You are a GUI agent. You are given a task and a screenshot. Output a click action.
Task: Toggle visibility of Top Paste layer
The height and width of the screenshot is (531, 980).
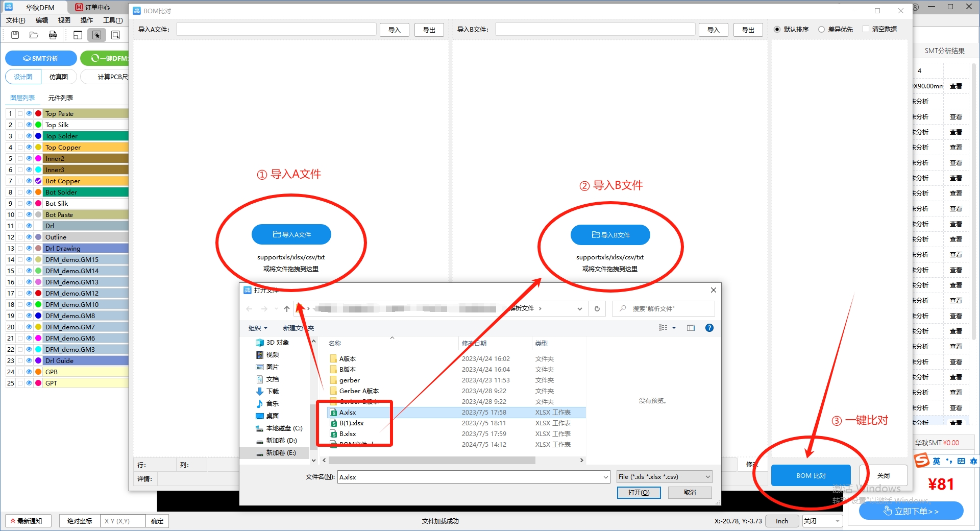click(29, 113)
